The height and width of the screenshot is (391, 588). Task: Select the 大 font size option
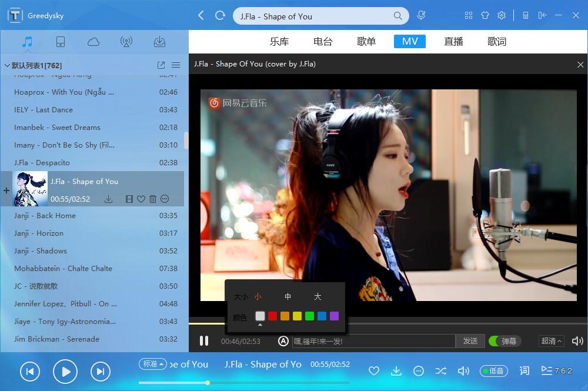[318, 297]
